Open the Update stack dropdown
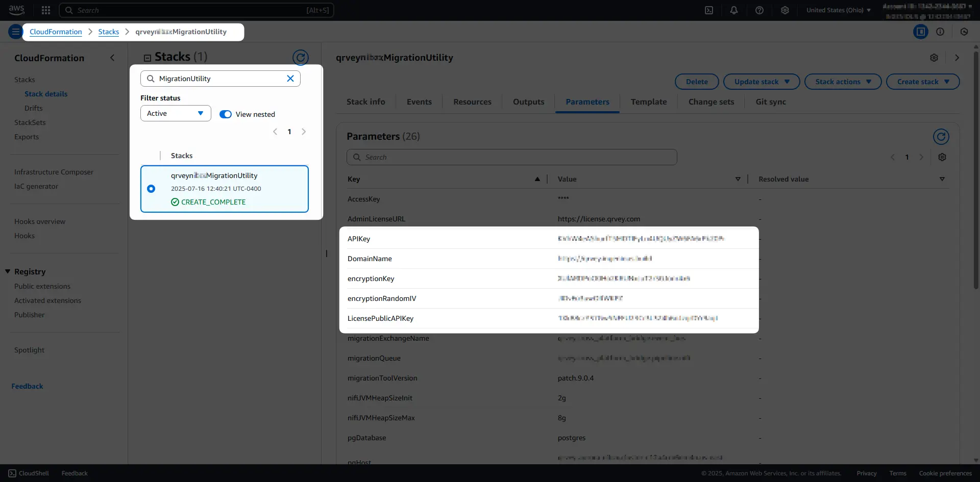 (x=762, y=82)
